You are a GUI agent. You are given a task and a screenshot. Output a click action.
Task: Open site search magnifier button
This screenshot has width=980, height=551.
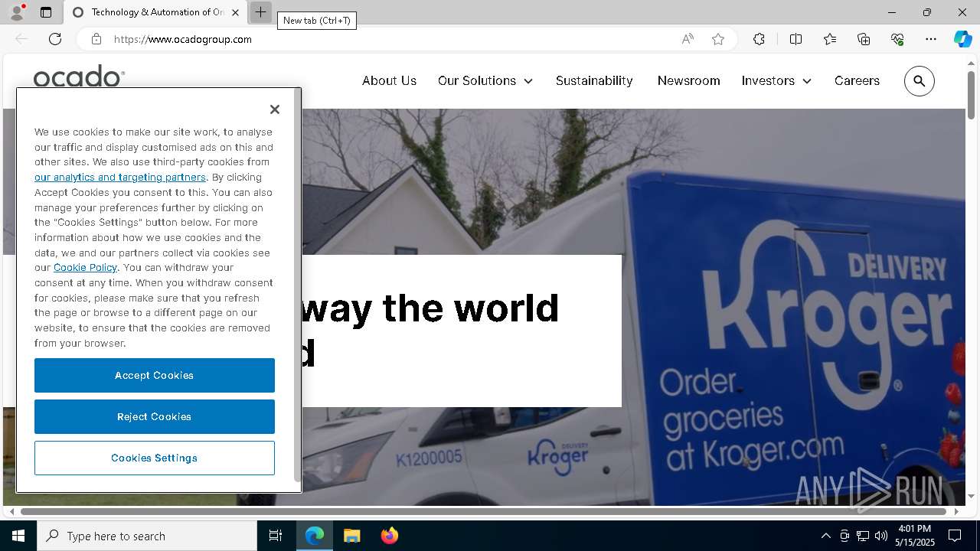coord(920,81)
